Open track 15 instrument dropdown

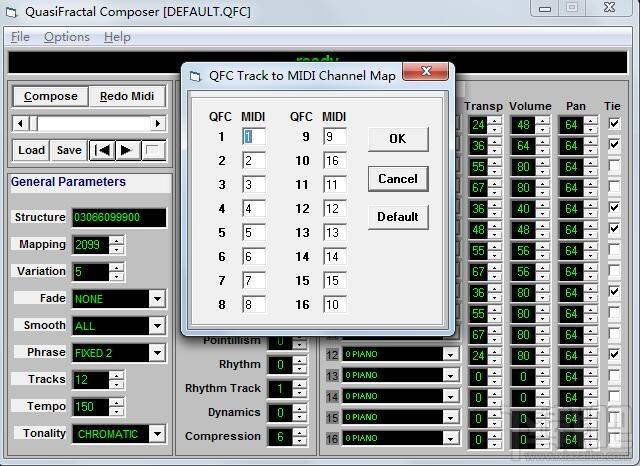(451, 417)
